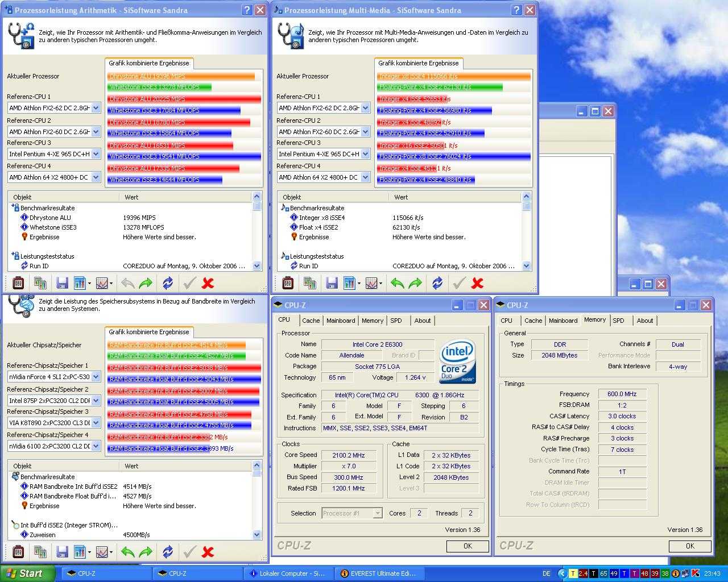Open options icon in Arithmetik window toolbar
728x582 pixels.
click(x=18, y=282)
